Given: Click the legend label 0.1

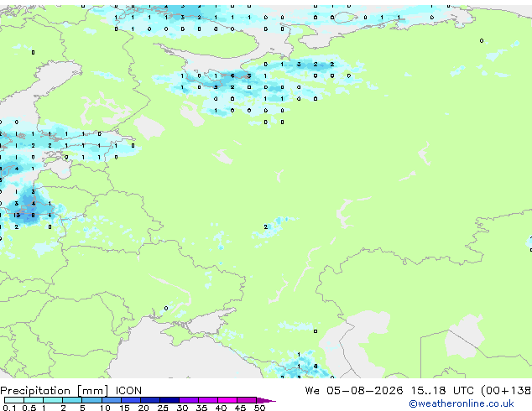Looking at the screenshot, I should (9, 408).
